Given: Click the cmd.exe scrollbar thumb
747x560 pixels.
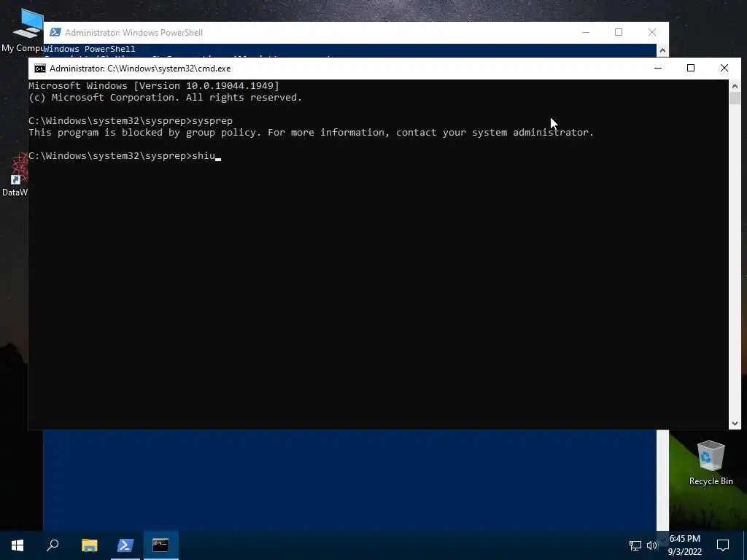Looking at the screenshot, I should click(x=735, y=98).
